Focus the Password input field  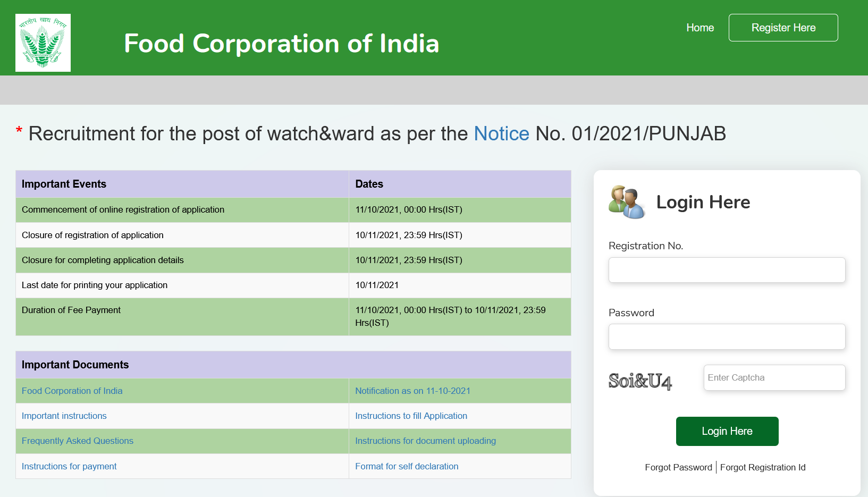click(727, 336)
